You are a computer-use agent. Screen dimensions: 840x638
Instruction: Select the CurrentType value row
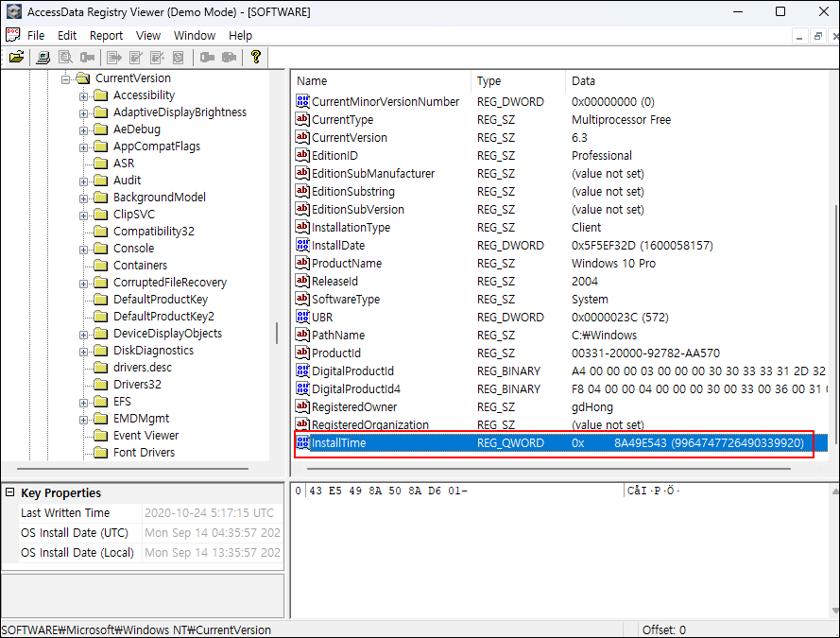point(561,119)
